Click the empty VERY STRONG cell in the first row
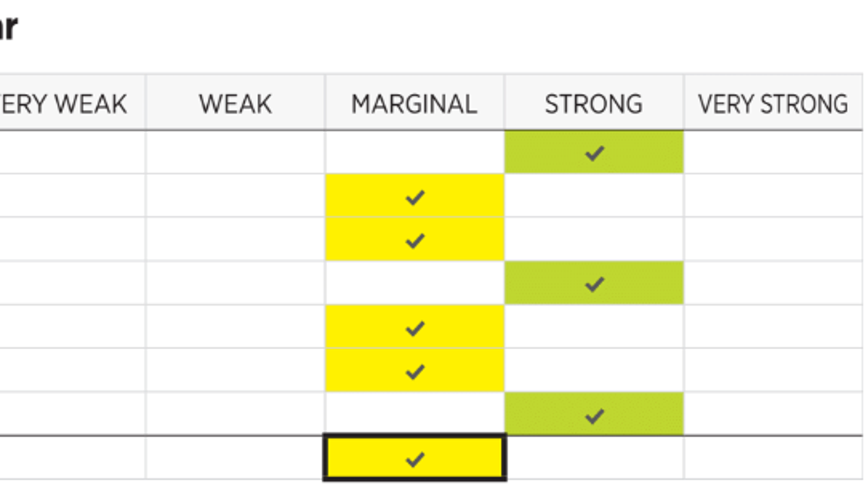Image resolution: width=868 pixels, height=488 pixels. [x=774, y=153]
